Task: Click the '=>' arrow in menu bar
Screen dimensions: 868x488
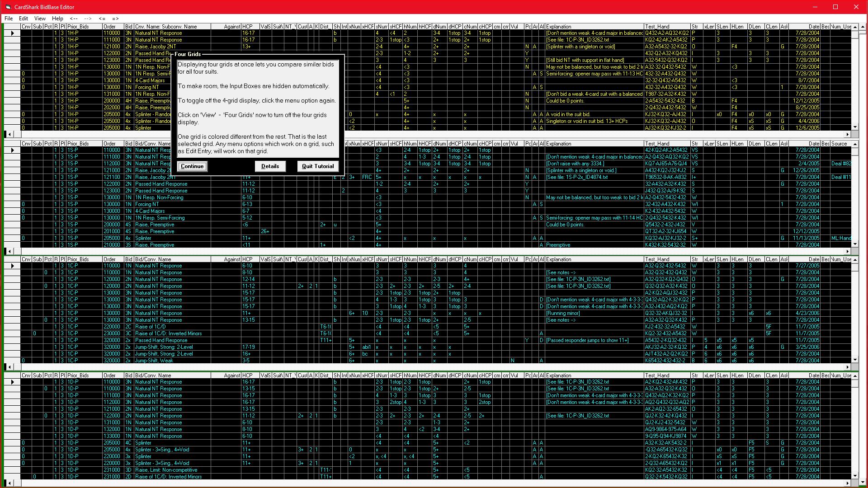Action: click(x=115, y=19)
